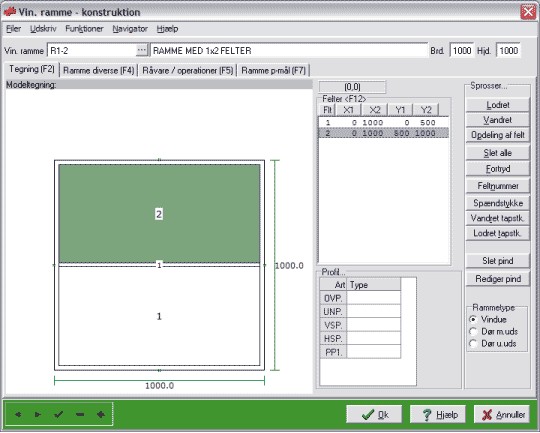Go to next record arrow icon
Viewport: 540px width, 433px height.
[38, 414]
